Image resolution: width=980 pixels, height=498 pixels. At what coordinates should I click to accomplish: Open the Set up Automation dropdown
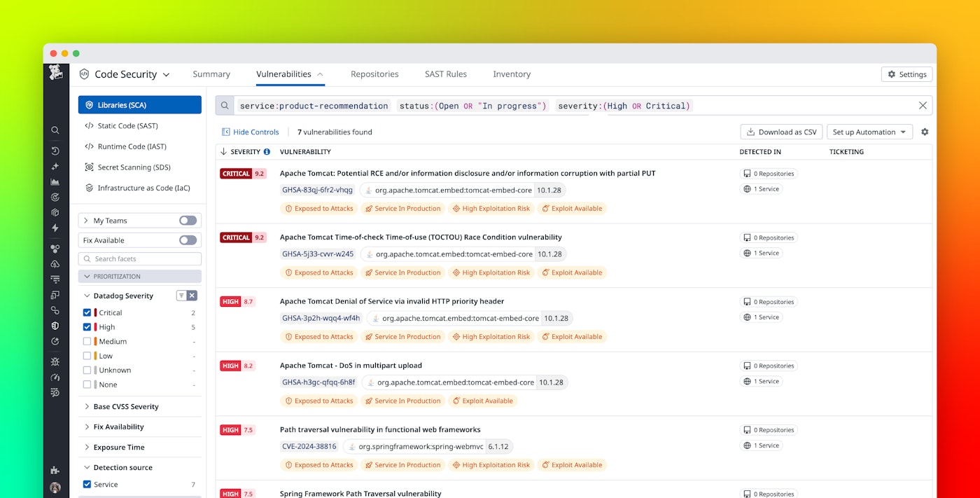(x=869, y=132)
